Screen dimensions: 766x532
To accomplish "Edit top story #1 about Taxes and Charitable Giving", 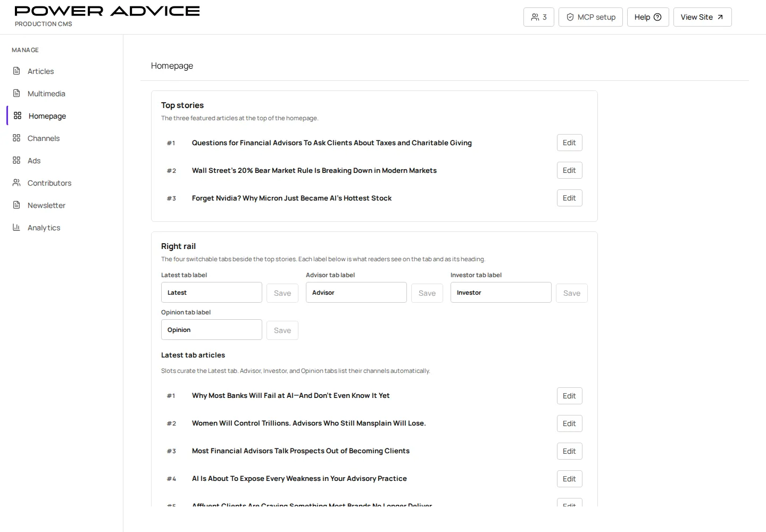I will pos(569,143).
